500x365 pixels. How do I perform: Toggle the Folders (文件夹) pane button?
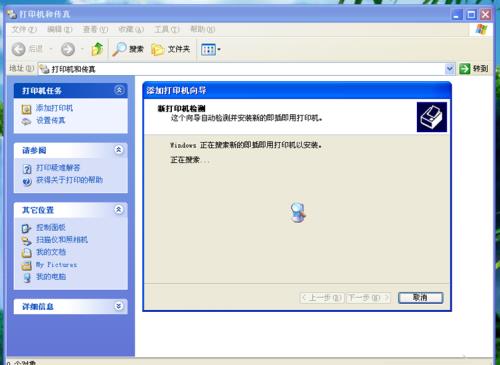(171, 49)
